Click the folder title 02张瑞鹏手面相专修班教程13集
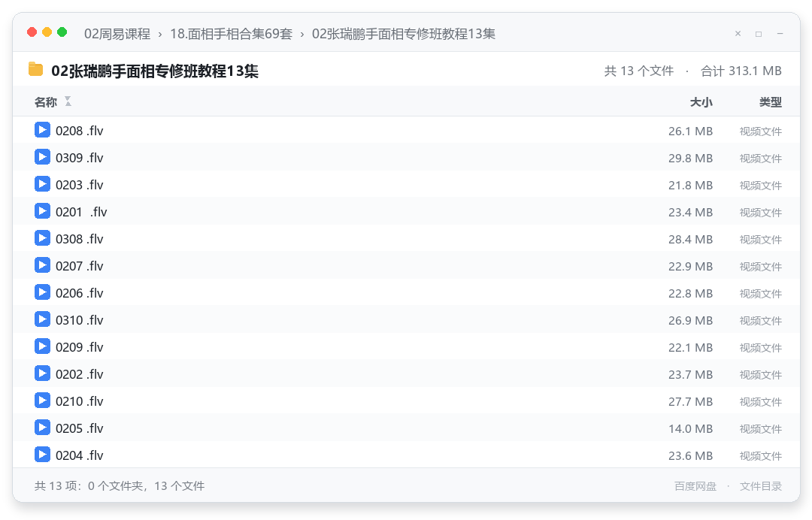This screenshot has height=520, width=812. click(x=155, y=71)
